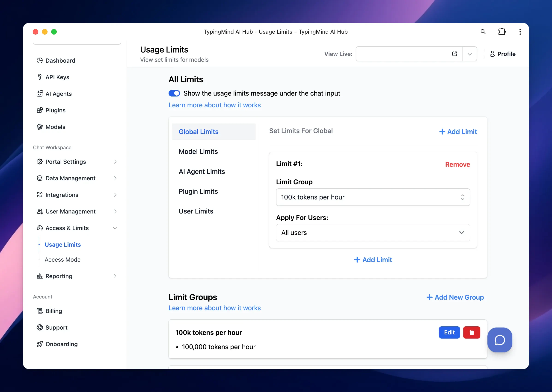Viewport: 552px width, 392px height.
Task: Open the AI Agents robot icon
Action: (40, 94)
